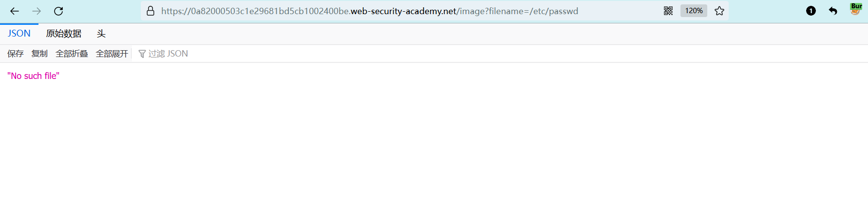The height and width of the screenshot is (212, 868).
Task: Click the 保存 (save) button
Action: pyautogui.click(x=16, y=54)
